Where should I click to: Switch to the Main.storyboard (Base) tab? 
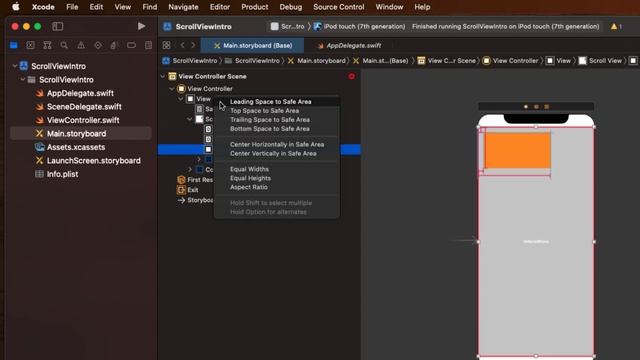tap(252, 45)
